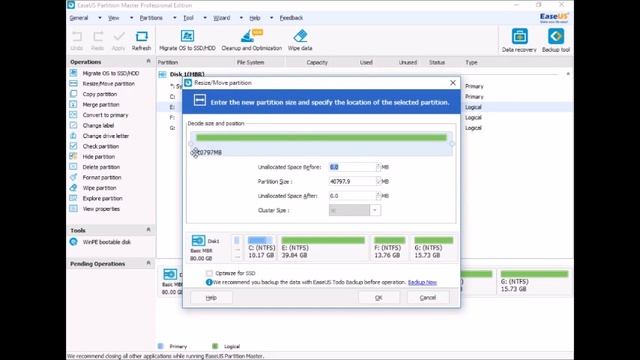Open the Feedback menu item
640x360 pixels.
click(x=291, y=18)
